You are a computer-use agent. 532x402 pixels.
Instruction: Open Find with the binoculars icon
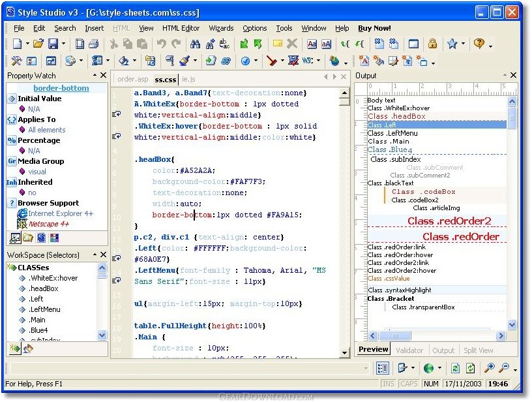(195, 44)
